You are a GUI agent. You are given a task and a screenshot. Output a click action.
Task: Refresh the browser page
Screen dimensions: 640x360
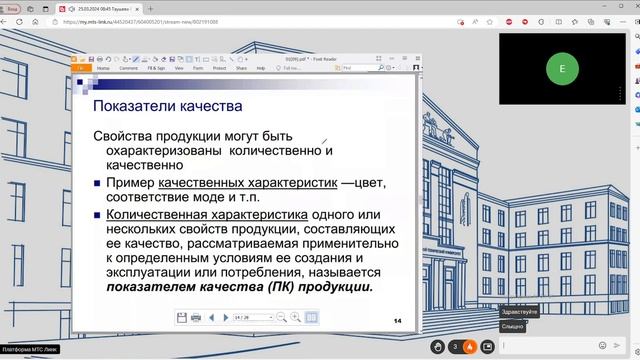19,22
